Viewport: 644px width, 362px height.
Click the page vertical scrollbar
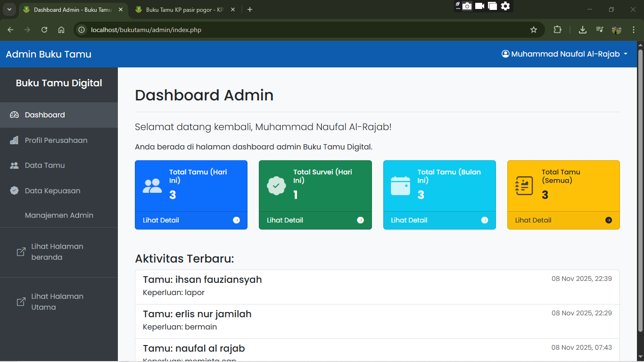(640, 189)
